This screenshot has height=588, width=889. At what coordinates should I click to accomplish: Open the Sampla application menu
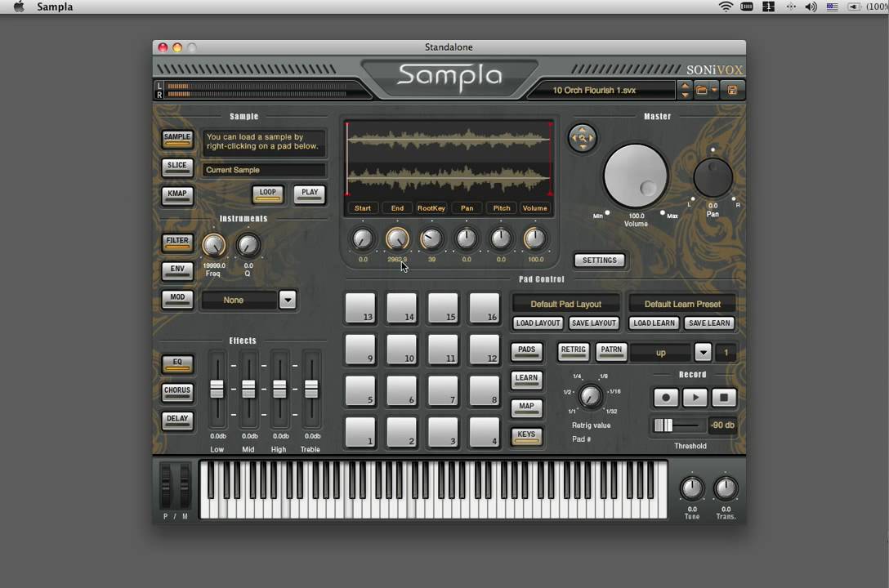coord(55,7)
